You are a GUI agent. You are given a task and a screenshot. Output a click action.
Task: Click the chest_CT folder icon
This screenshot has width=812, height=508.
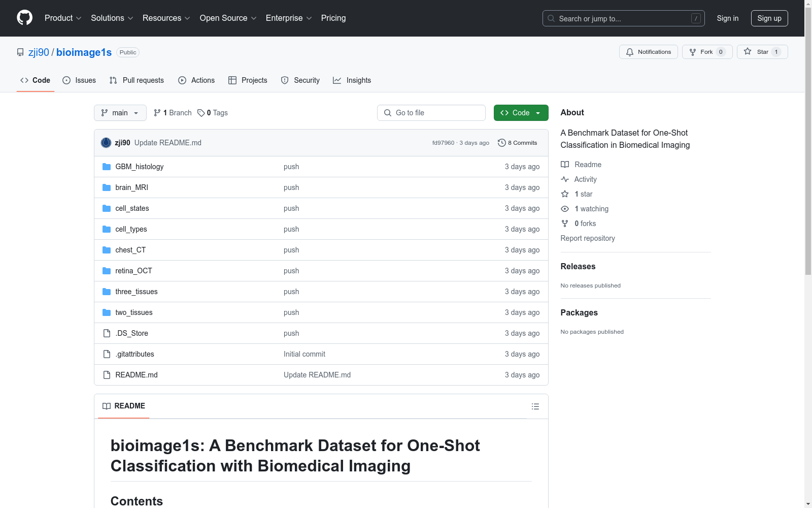pyautogui.click(x=107, y=250)
